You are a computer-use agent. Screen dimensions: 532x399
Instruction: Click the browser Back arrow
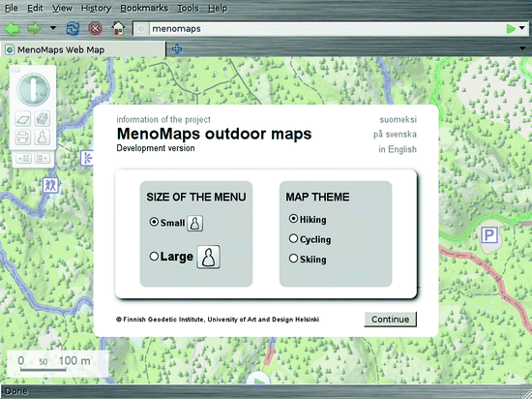tap(13, 29)
